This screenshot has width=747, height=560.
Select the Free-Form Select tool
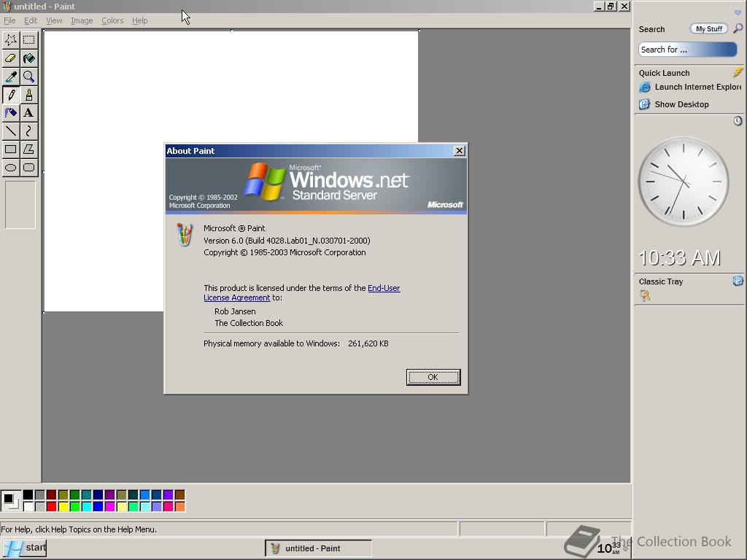[x=11, y=40]
